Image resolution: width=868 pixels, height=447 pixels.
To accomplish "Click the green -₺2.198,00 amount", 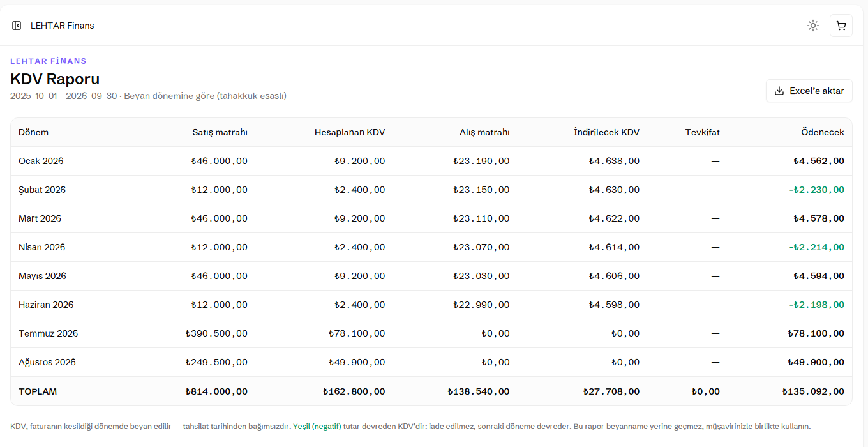I will [816, 305].
